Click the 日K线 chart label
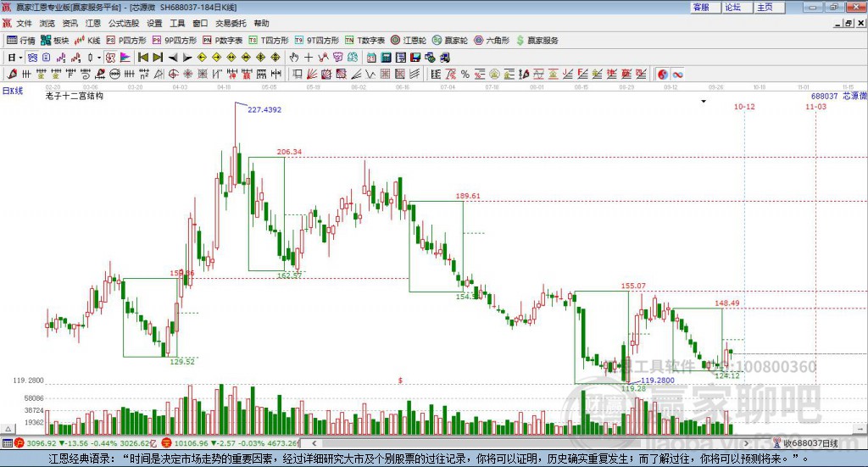868x467 pixels. point(13,91)
